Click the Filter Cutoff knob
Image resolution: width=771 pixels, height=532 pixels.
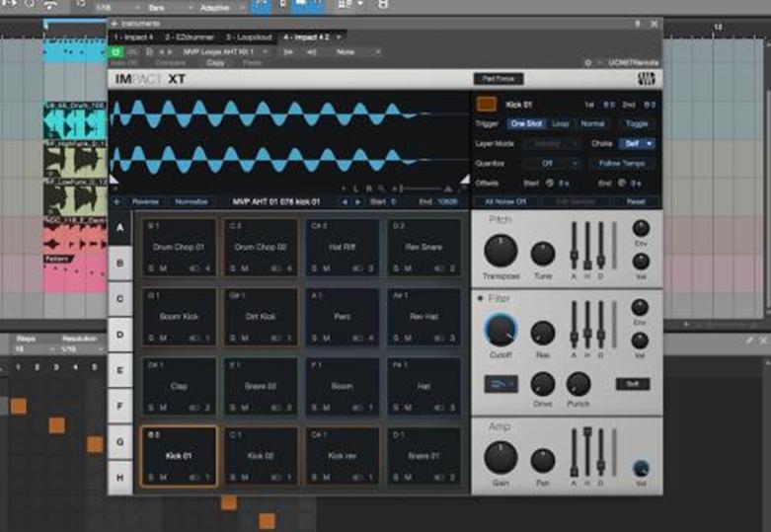(501, 331)
